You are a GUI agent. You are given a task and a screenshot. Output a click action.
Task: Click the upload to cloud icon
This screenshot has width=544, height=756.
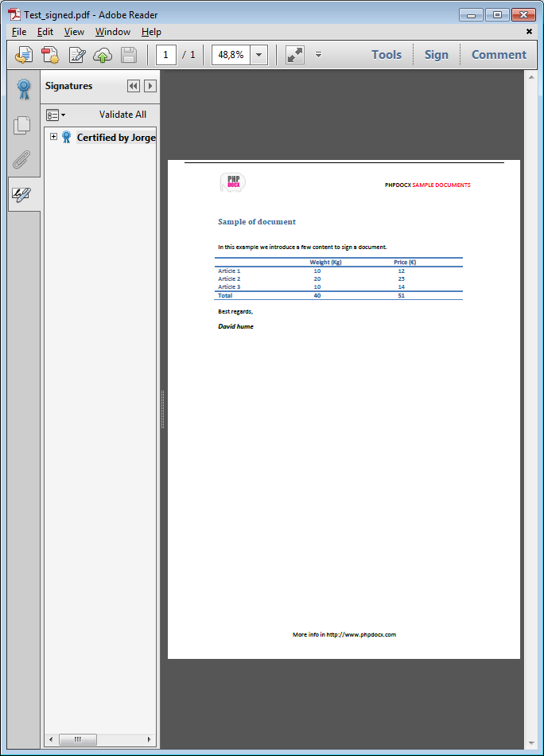(103, 55)
